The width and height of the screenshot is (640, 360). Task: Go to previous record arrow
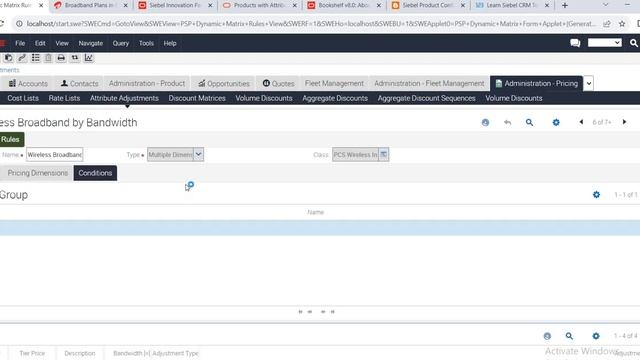click(x=581, y=122)
